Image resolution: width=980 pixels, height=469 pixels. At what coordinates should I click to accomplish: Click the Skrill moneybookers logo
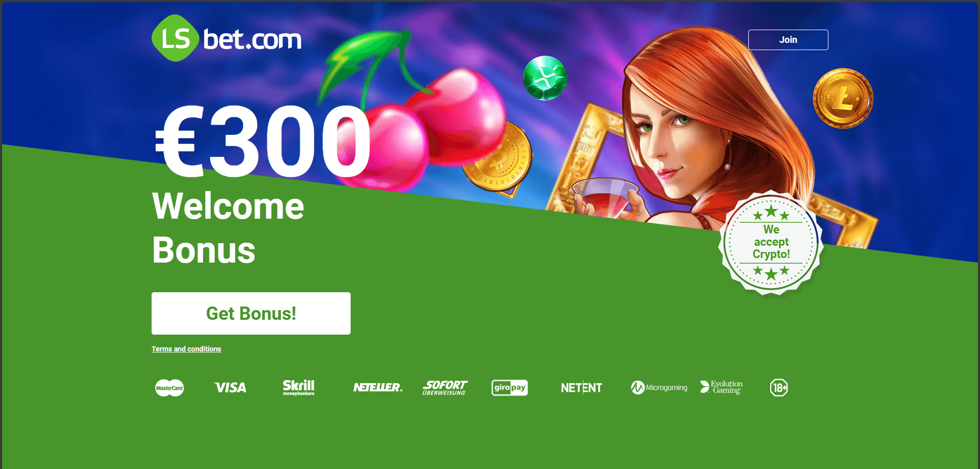click(299, 387)
